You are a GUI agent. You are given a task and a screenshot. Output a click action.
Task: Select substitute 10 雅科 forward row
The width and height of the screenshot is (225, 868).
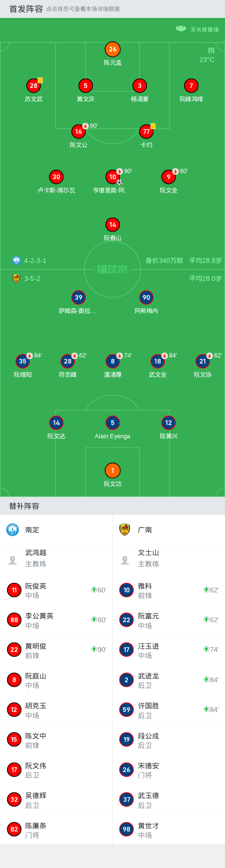[x=169, y=590]
